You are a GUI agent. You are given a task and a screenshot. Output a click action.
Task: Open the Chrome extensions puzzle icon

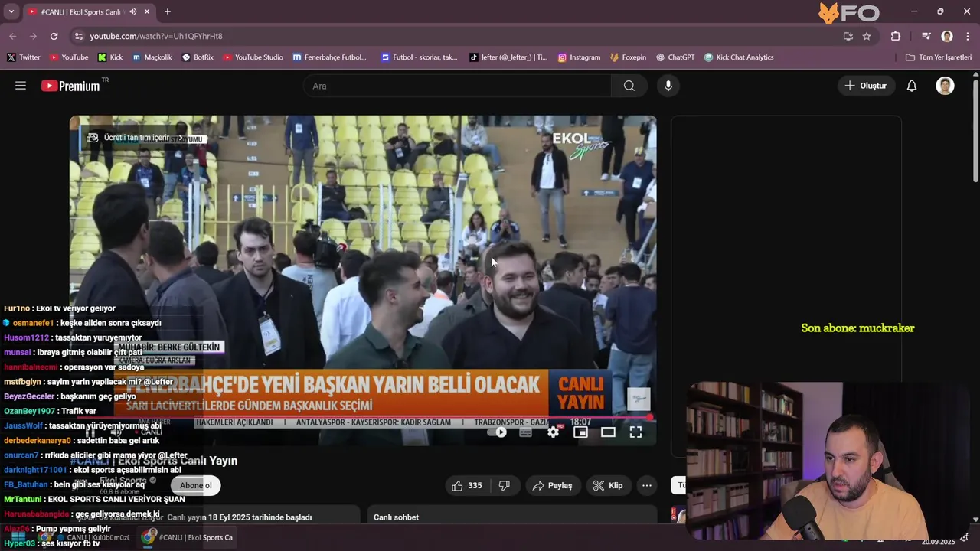896,36
